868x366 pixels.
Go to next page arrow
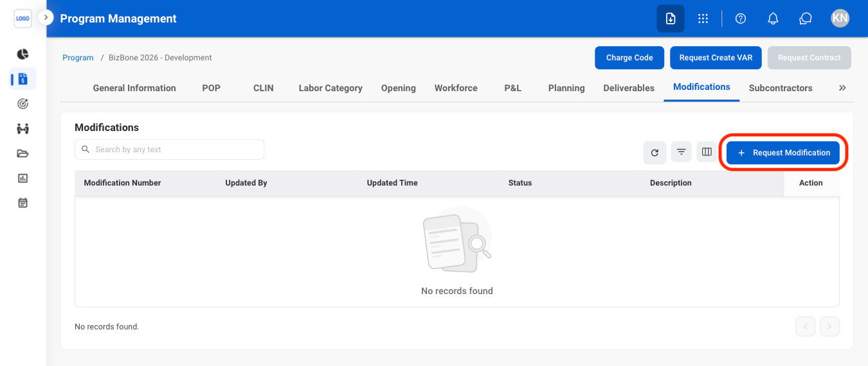click(829, 327)
